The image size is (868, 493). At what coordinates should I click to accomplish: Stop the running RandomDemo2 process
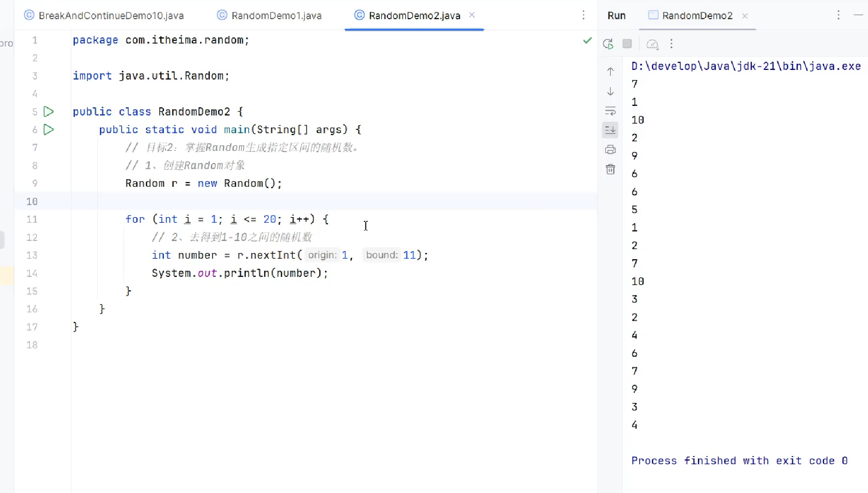(627, 44)
